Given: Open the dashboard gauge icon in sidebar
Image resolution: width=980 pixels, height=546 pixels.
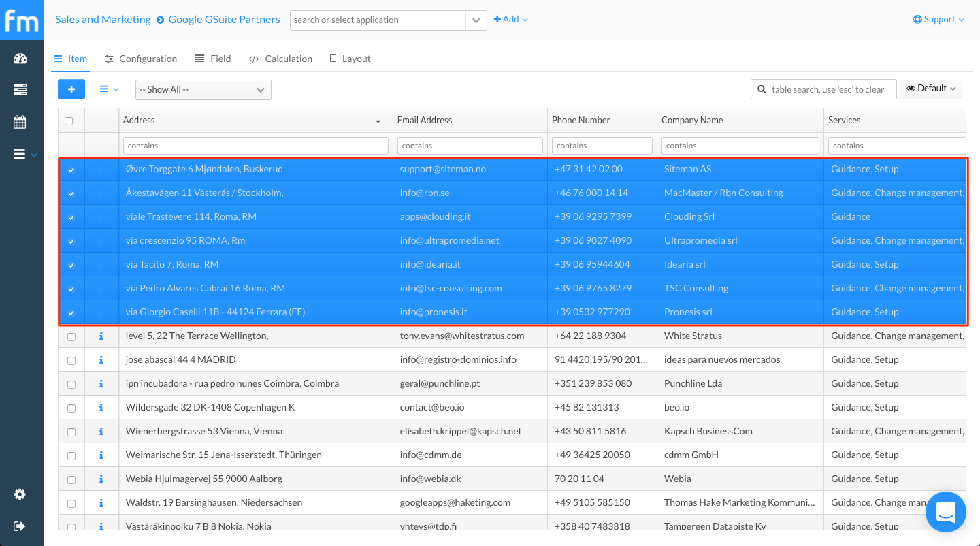Looking at the screenshot, I should (20, 59).
